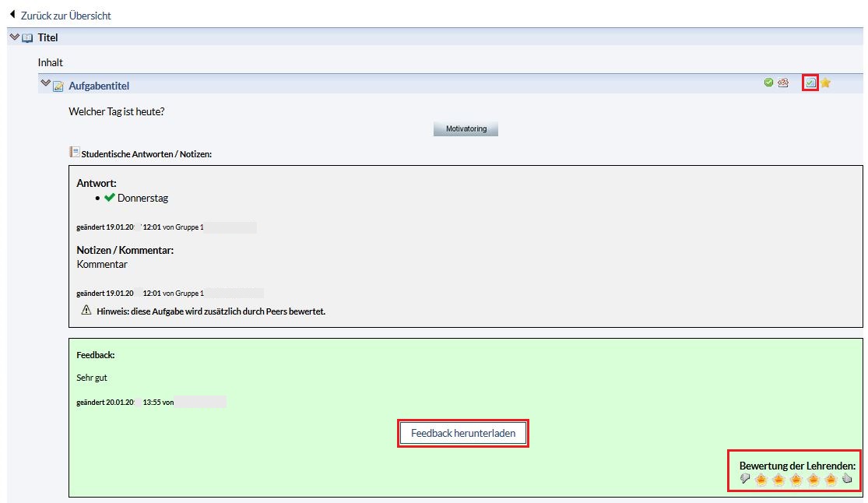Click the green checkmark next to Donnerstag
Viewport: 868px width, 503px height.
(x=109, y=198)
